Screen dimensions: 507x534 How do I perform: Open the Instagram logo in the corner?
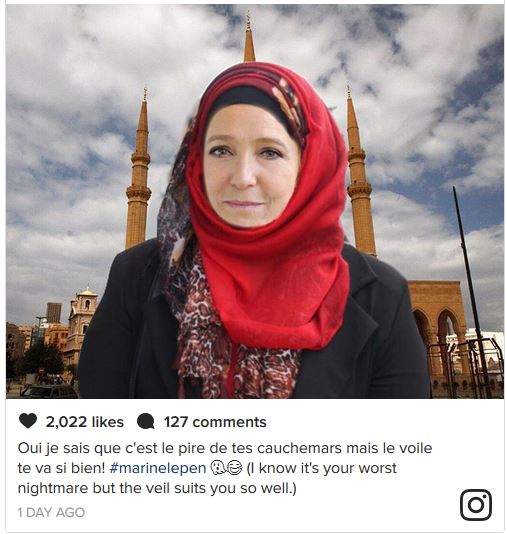476,505
